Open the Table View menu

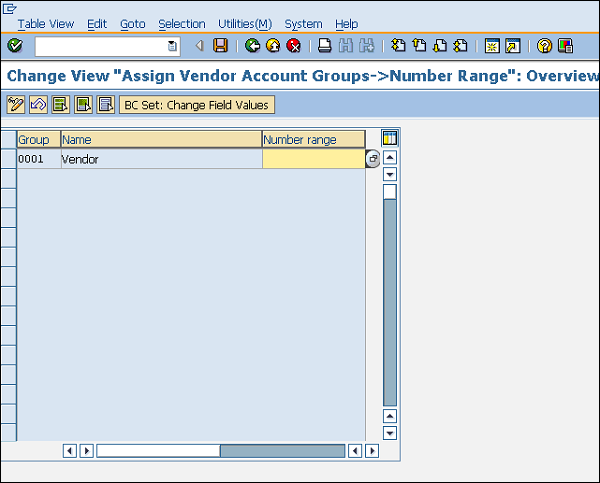(x=46, y=24)
